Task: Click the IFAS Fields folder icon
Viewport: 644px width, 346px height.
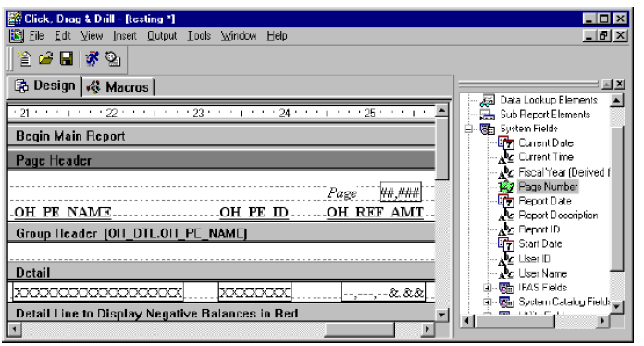Action: (505, 288)
